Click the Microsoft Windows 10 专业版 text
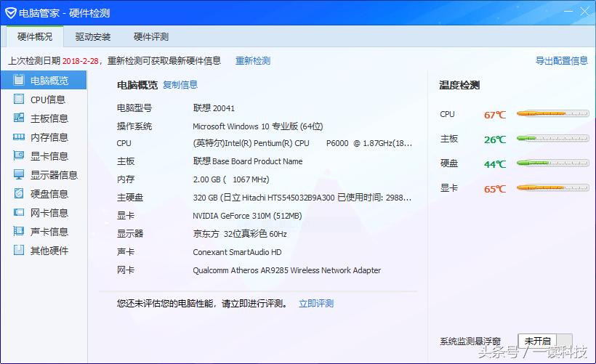 tap(258, 126)
